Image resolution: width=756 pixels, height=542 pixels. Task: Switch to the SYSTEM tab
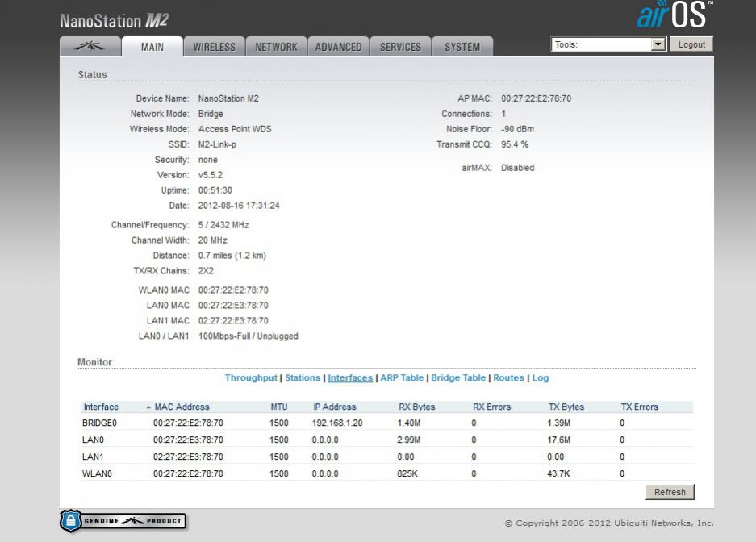tap(462, 47)
